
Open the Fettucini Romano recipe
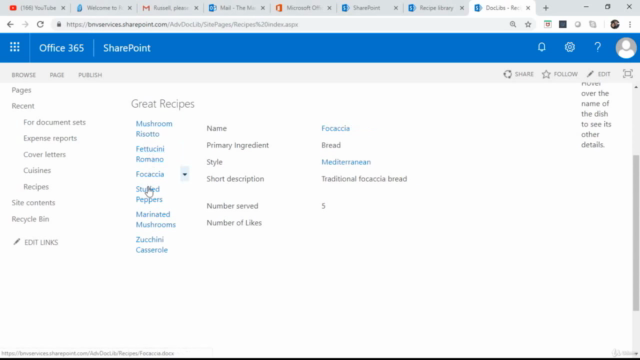150,154
